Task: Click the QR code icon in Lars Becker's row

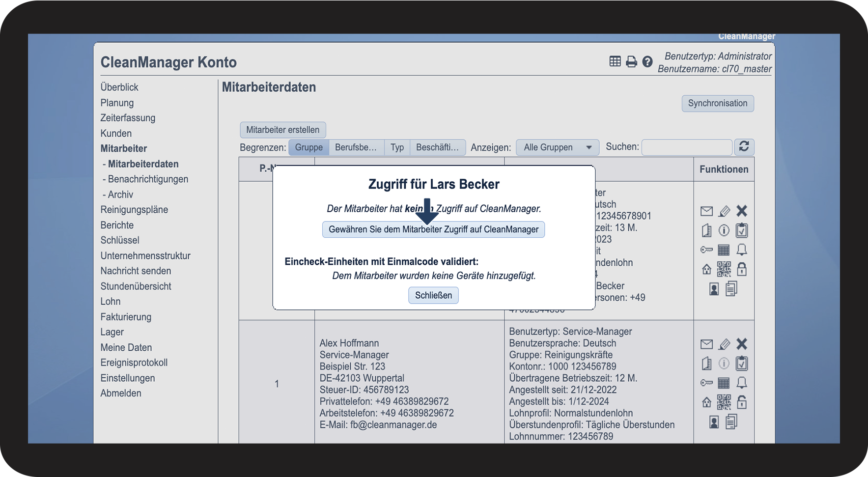Action: [x=724, y=269]
